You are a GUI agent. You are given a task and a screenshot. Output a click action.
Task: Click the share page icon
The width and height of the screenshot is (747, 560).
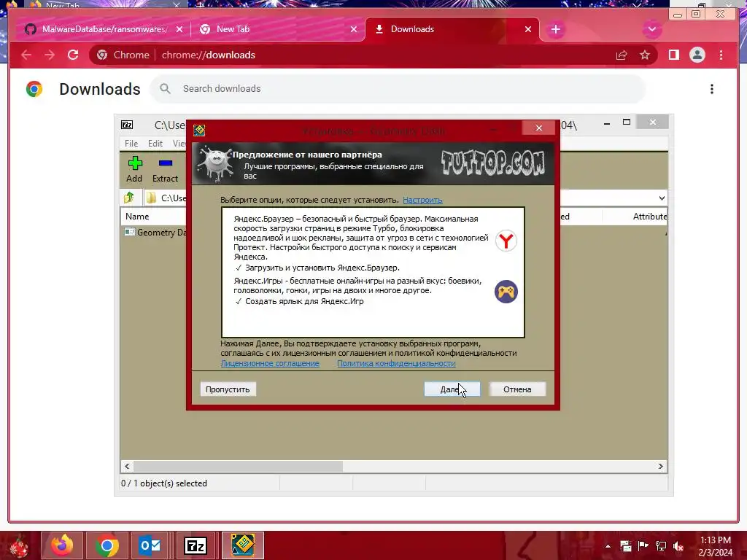coord(622,55)
